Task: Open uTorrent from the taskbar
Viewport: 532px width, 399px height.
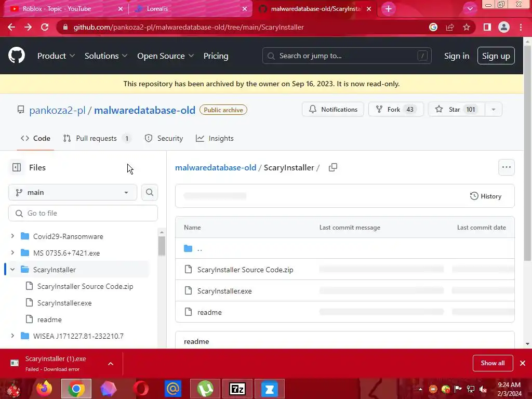Action: point(205,389)
